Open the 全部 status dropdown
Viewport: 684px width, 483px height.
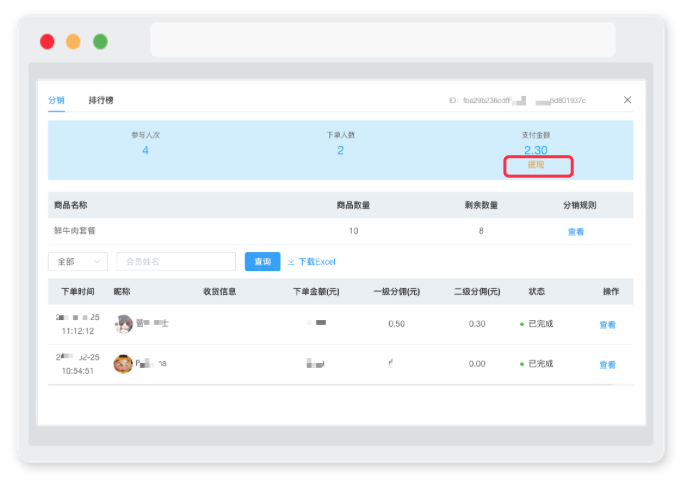[78, 261]
